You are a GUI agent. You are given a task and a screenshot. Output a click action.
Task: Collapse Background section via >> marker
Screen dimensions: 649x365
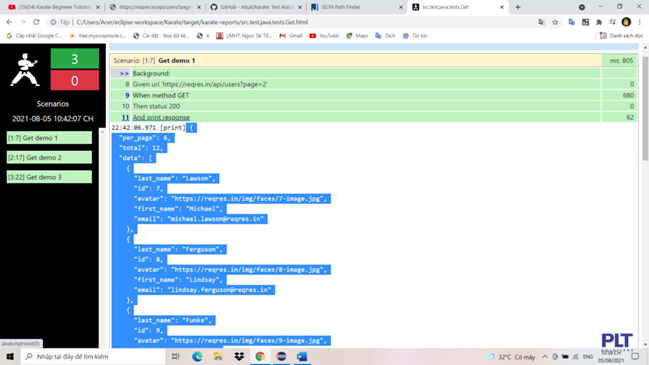(124, 73)
